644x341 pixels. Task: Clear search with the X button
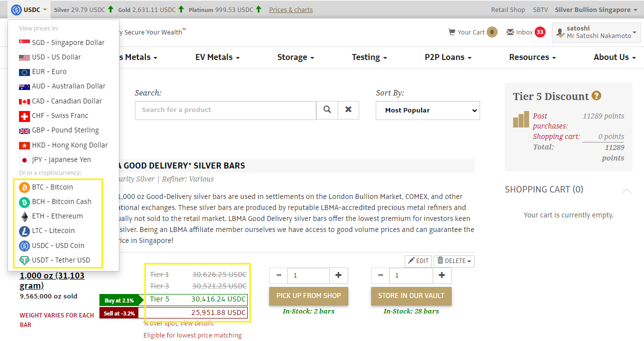[x=349, y=110]
